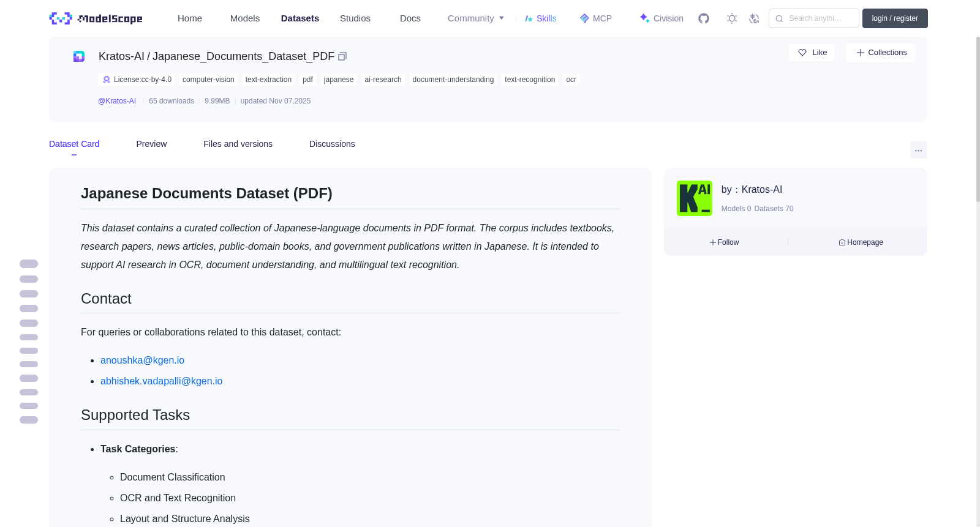This screenshot has height=527, width=980.
Task: Click the document-understanding tag
Action: (453, 80)
